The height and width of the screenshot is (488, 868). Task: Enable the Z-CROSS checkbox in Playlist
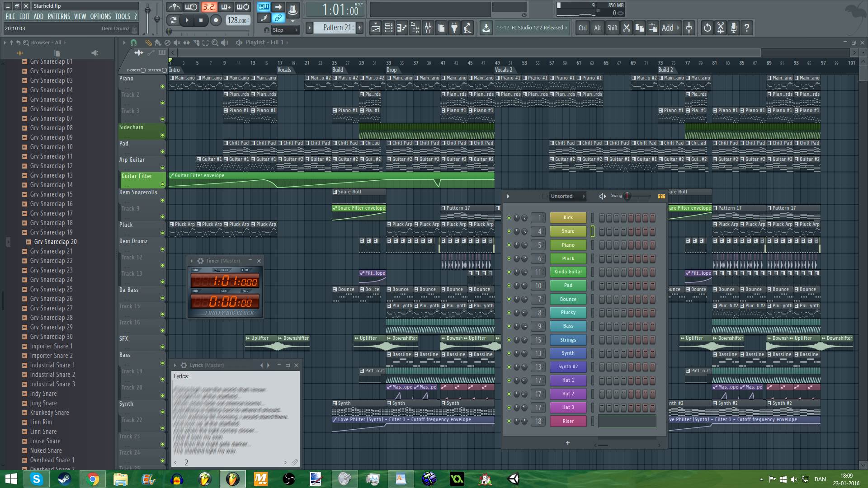pos(143,70)
